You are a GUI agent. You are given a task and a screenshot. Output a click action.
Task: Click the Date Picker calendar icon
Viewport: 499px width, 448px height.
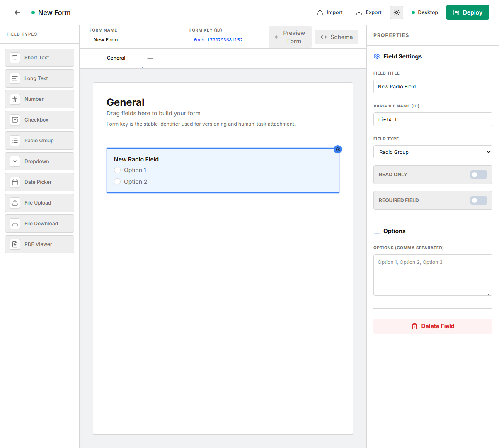click(x=15, y=182)
